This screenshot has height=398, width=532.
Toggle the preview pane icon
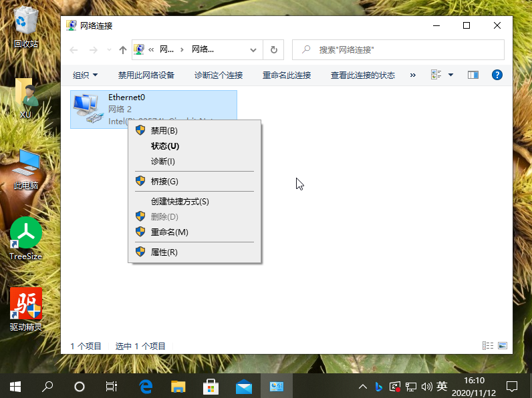click(473, 75)
